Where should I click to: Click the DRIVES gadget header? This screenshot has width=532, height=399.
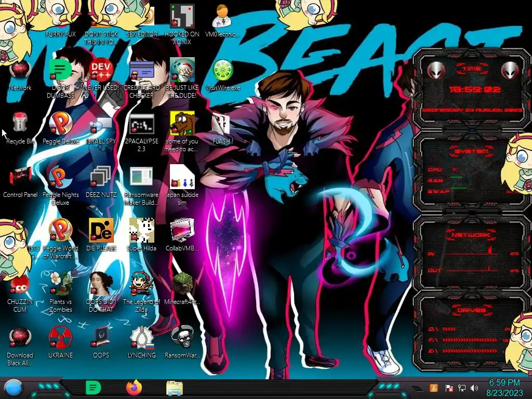coord(471,310)
